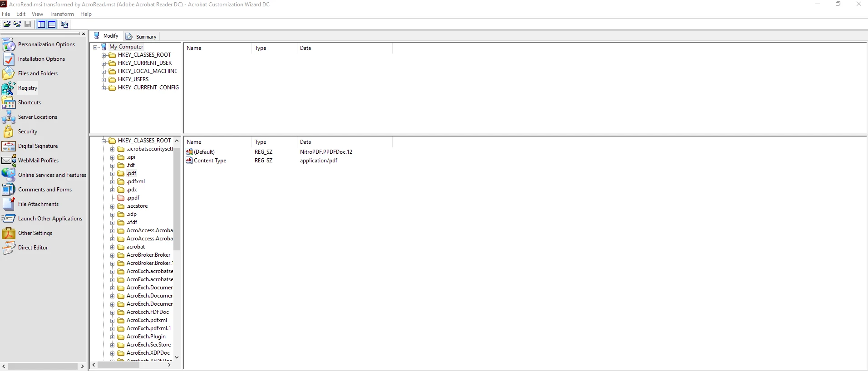Click the networked computers toolbar icon
The height and width of the screenshot is (371, 868).
[64, 24]
